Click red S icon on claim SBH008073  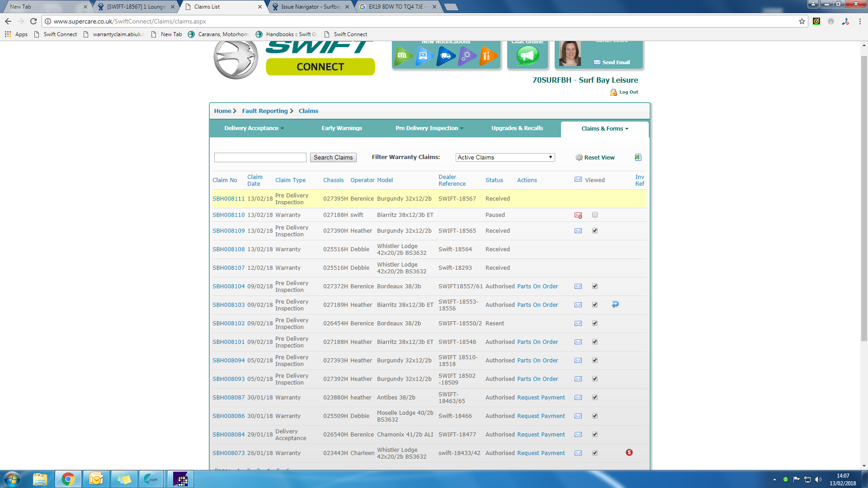coord(629,452)
